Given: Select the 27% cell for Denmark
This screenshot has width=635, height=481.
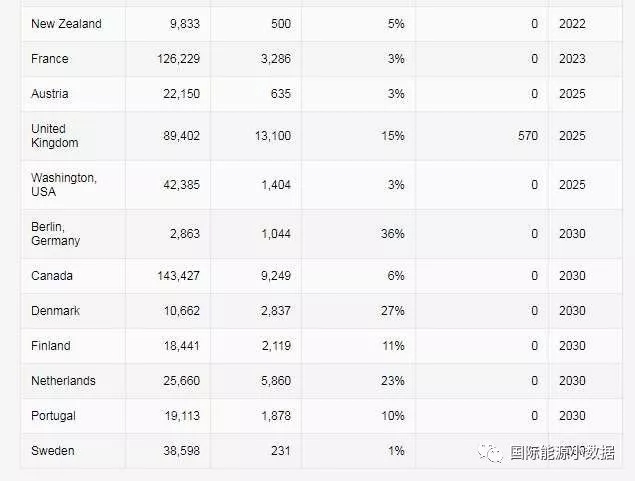Looking at the screenshot, I should click(x=392, y=311).
